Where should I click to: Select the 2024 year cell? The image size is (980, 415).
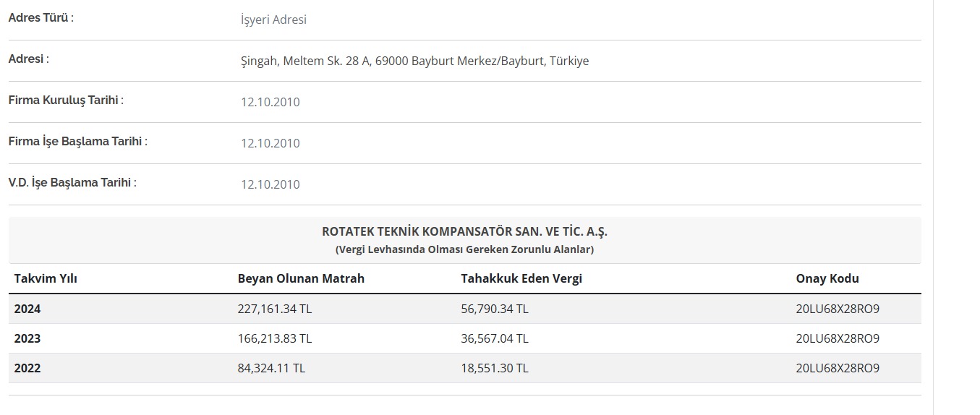pos(27,309)
